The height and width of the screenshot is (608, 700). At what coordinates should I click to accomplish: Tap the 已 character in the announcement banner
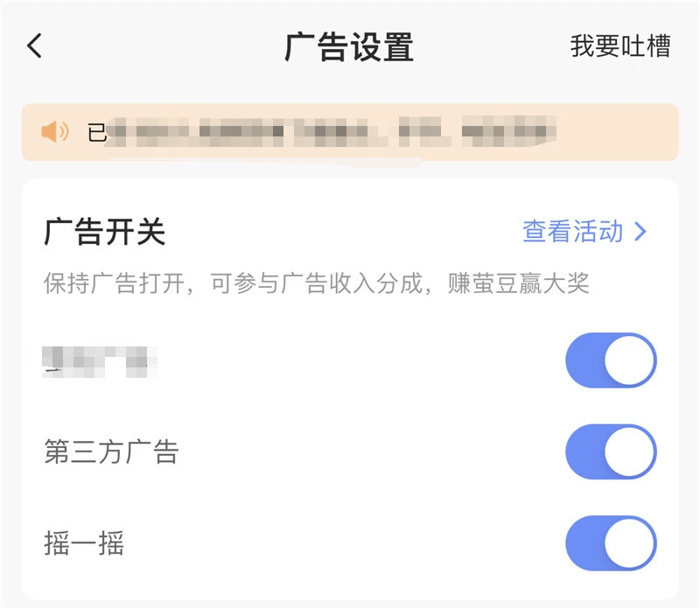[x=97, y=133]
